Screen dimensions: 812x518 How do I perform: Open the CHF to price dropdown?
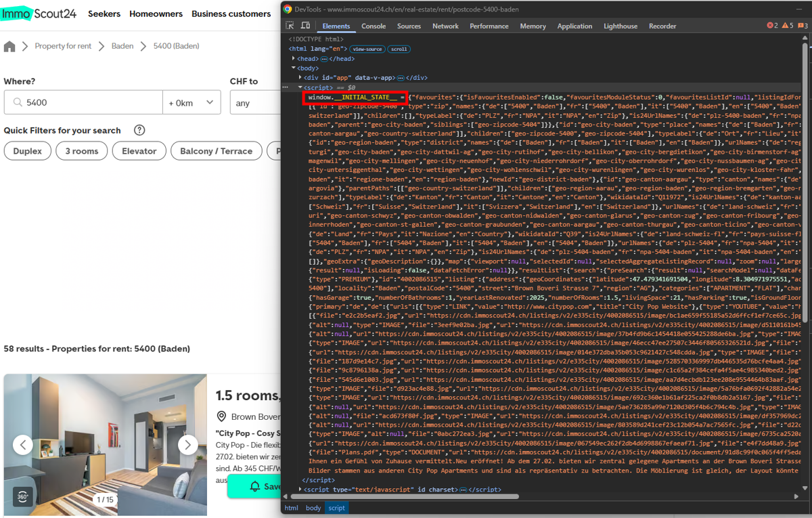256,103
